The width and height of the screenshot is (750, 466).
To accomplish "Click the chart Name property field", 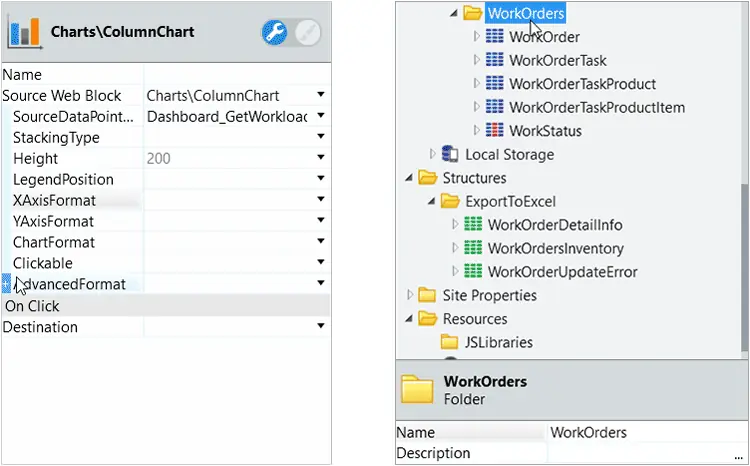I will click(237, 75).
